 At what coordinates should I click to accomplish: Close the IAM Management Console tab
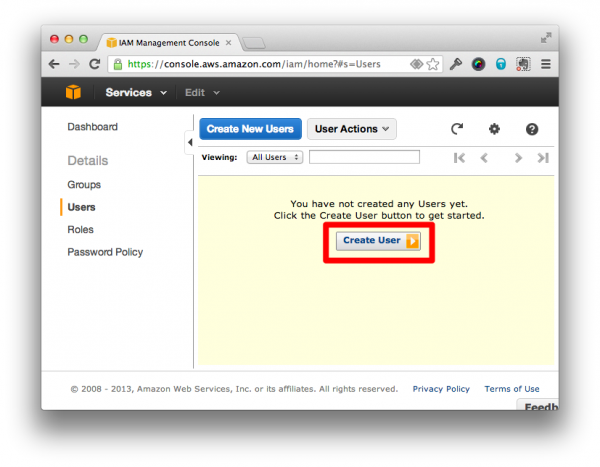[x=228, y=42]
